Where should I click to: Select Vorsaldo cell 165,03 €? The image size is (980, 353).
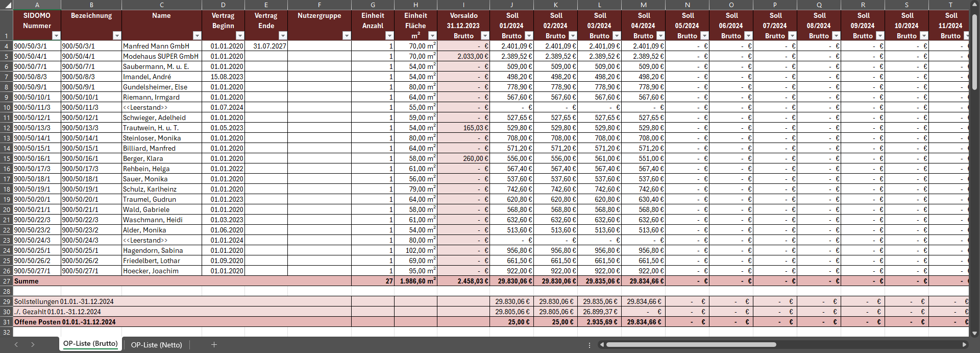pyautogui.click(x=463, y=128)
